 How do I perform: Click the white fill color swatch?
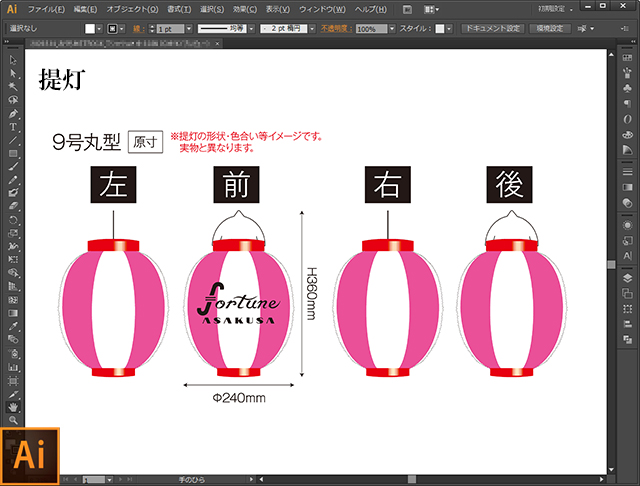point(90,29)
